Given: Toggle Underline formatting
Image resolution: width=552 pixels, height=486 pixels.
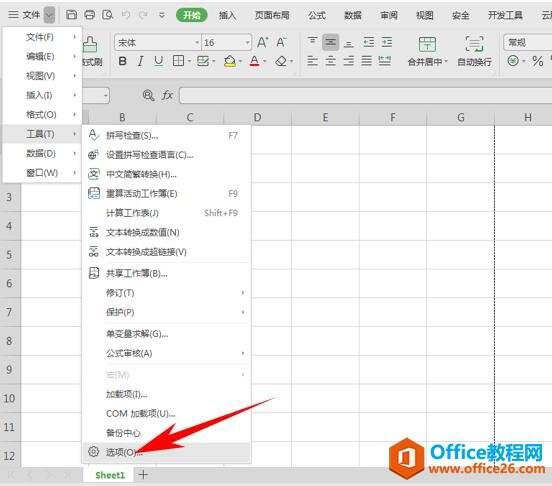Looking at the screenshot, I should (158, 62).
